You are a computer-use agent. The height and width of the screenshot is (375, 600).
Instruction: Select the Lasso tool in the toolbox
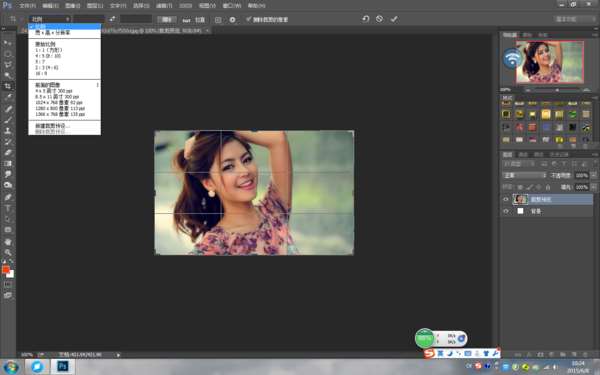point(8,65)
